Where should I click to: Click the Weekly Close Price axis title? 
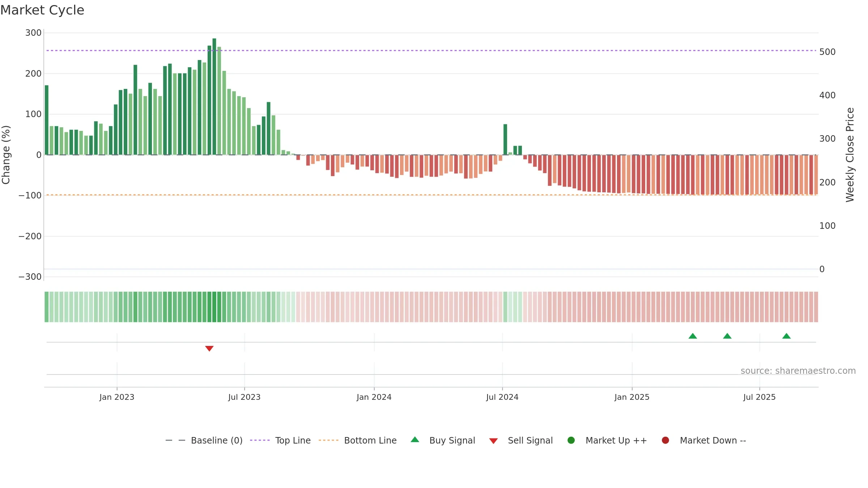click(850, 155)
